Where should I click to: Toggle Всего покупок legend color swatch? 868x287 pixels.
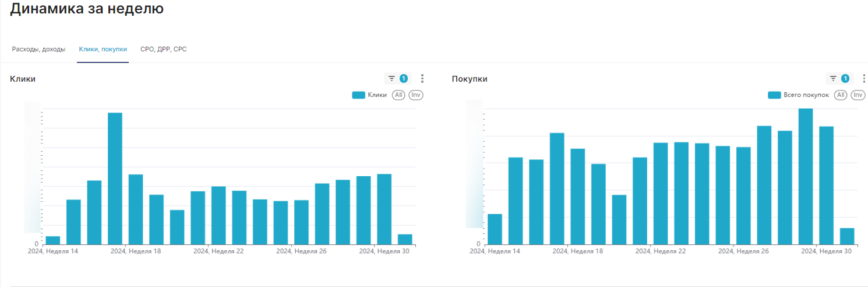pos(774,95)
